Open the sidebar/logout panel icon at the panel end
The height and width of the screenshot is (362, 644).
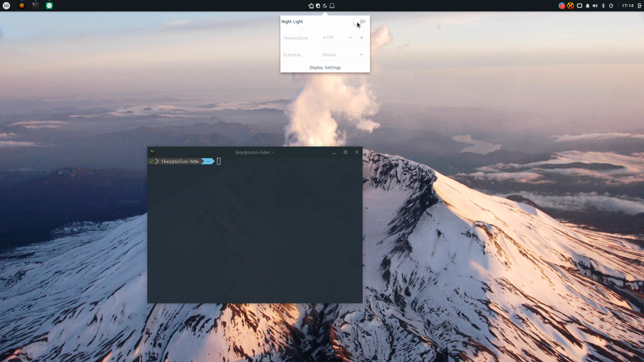coord(640,6)
